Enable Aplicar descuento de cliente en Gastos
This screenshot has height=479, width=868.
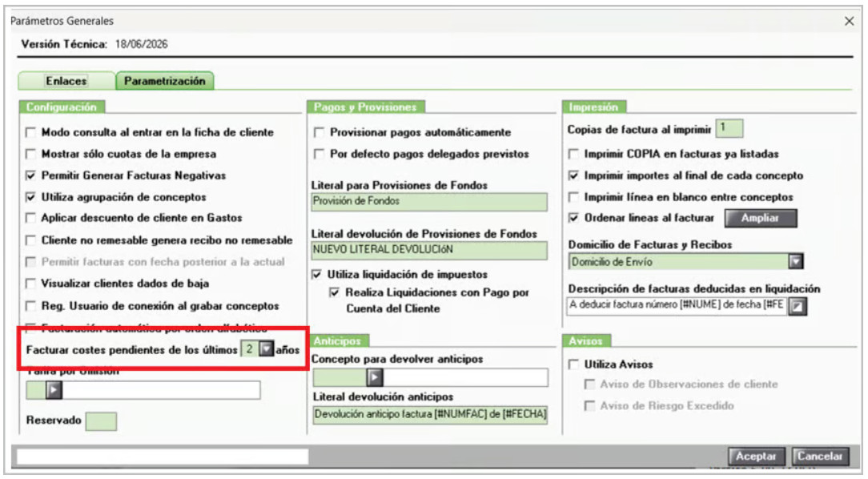click(31, 218)
